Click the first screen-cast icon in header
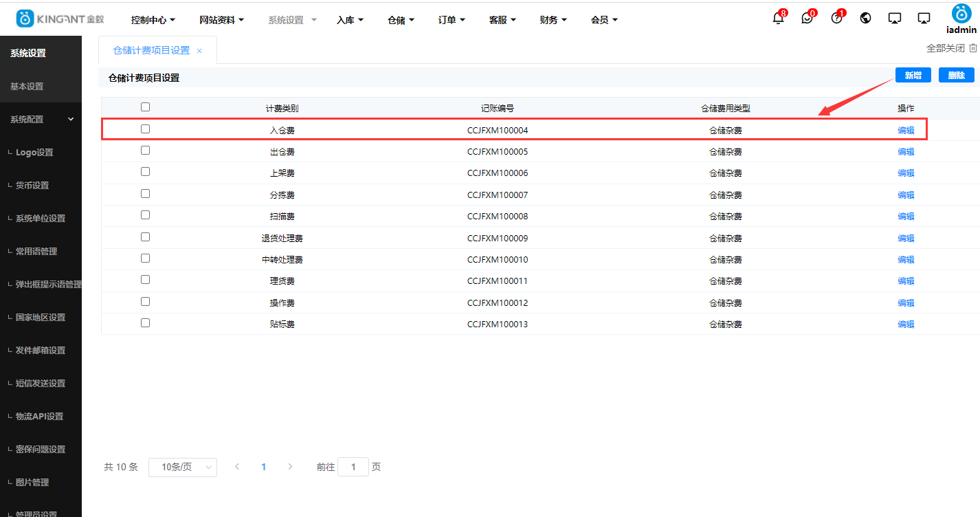980x517 pixels. point(894,18)
